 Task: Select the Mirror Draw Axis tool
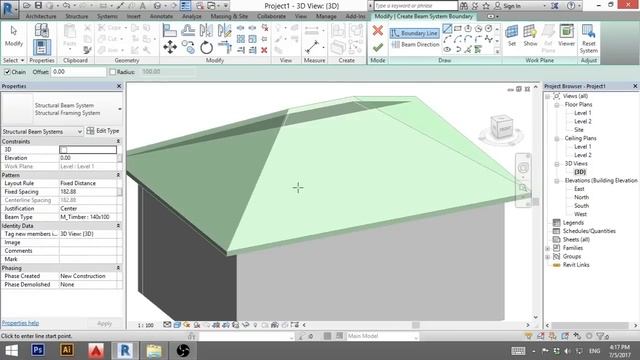(224, 31)
